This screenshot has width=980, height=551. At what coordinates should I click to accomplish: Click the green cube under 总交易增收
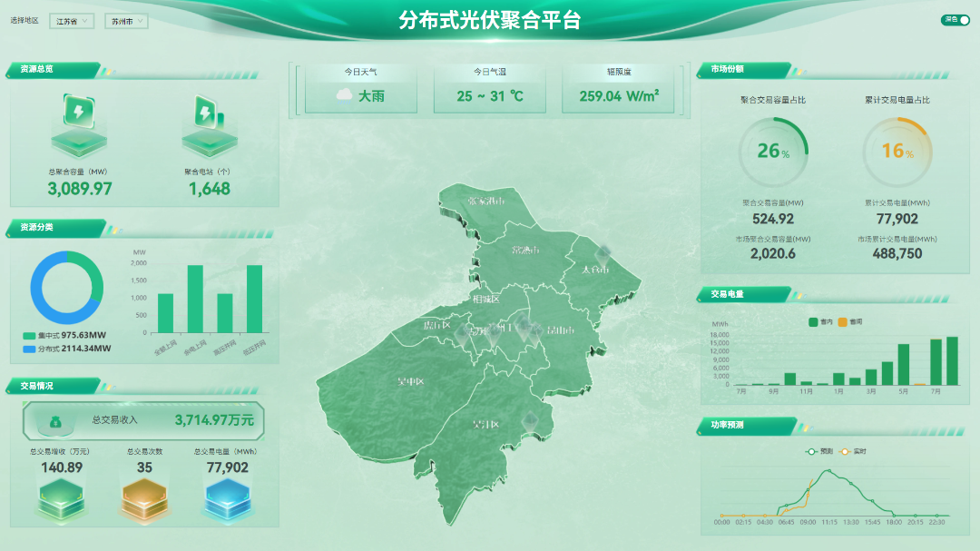point(61,500)
